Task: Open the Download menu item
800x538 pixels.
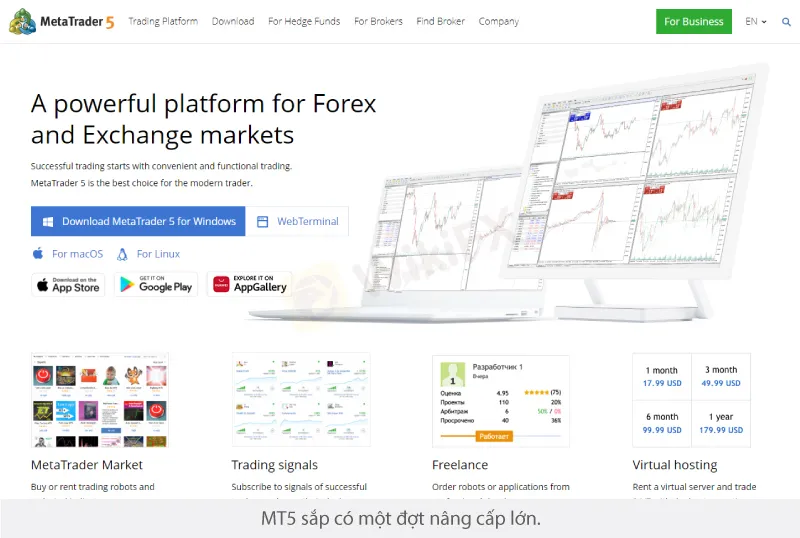Action: pos(233,21)
